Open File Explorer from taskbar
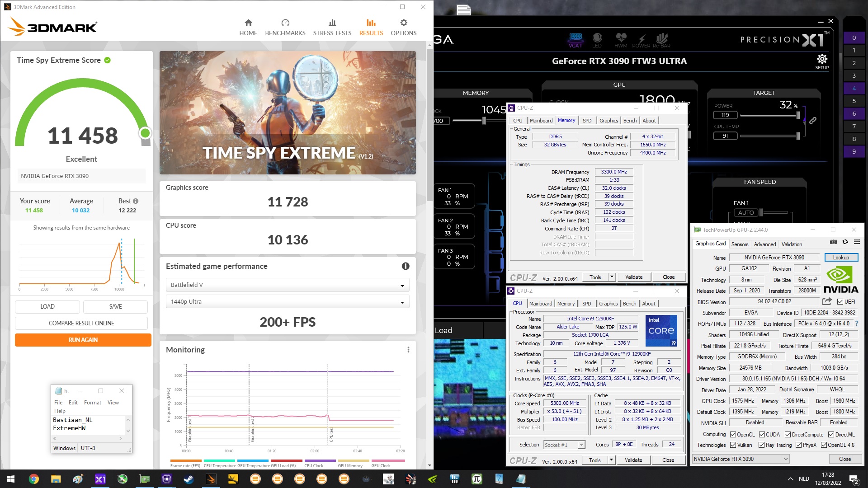Viewport: 868px width, 488px height. [x=56, y=479]
